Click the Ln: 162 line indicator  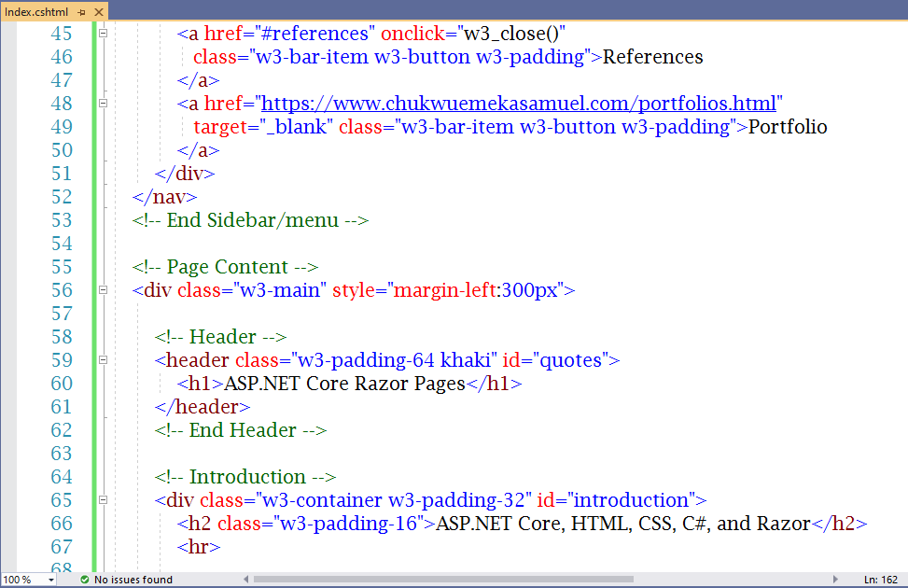click(882, 580)
